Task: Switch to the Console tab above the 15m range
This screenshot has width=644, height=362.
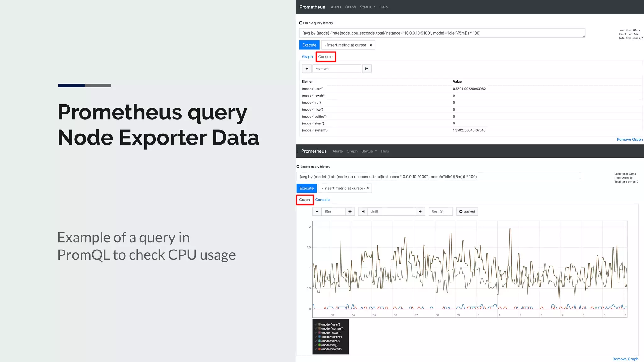Action: (322, 200)
